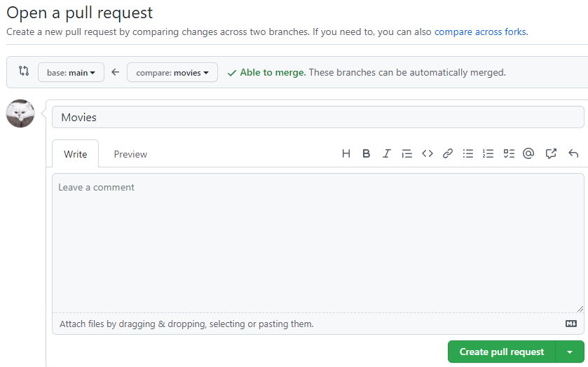This screenshot has height=367, width=588.
Task: Reference an issue or pull request
Action: point(550,153)
